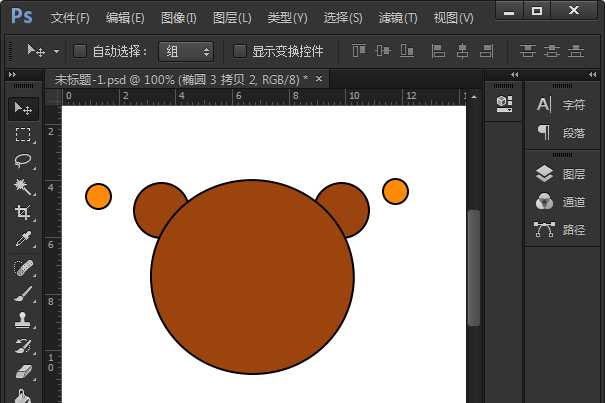Choose the Magic Wand tool
Viewport: 605px width, 403px height.
click(x=22, y=187)
